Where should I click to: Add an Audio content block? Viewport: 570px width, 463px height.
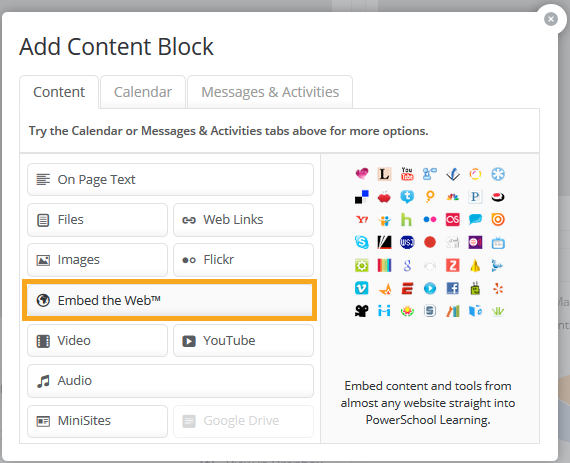point(170,381)
